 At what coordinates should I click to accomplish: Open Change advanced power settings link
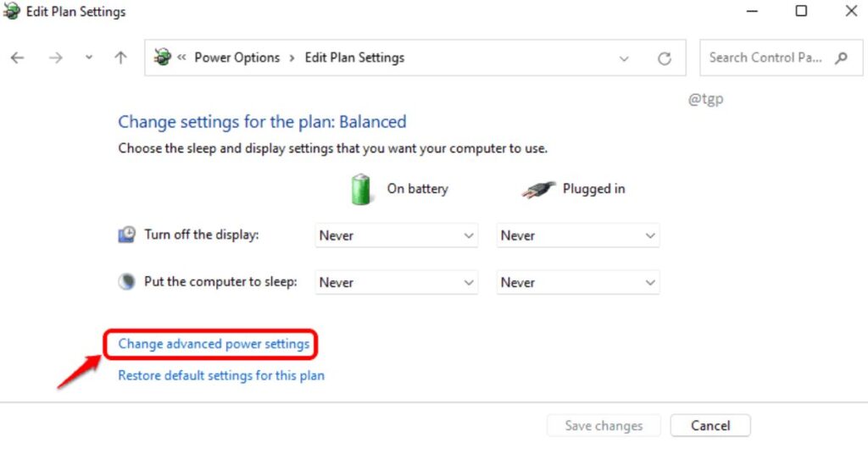tap(214, 344)
